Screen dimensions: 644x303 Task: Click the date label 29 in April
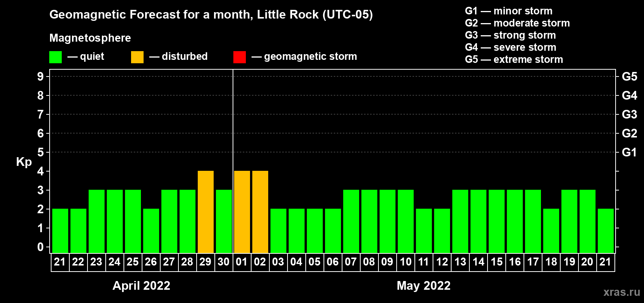click(x=205, y=262)
